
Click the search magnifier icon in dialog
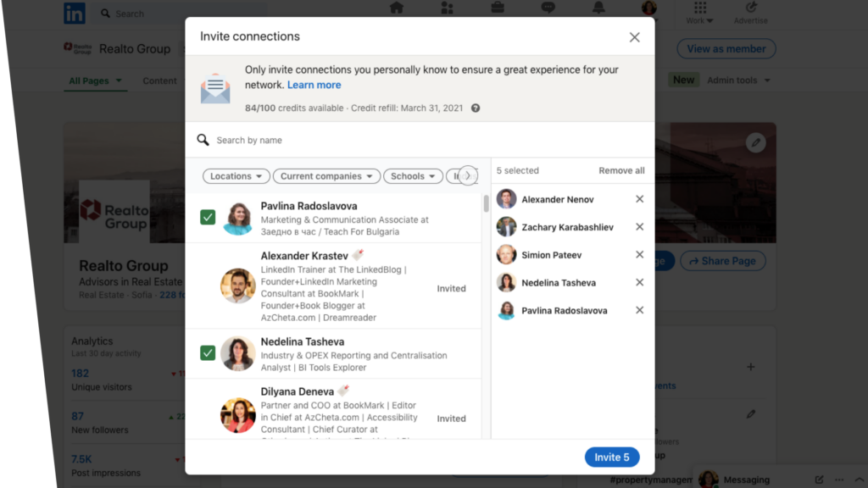(x=203, y=140)
